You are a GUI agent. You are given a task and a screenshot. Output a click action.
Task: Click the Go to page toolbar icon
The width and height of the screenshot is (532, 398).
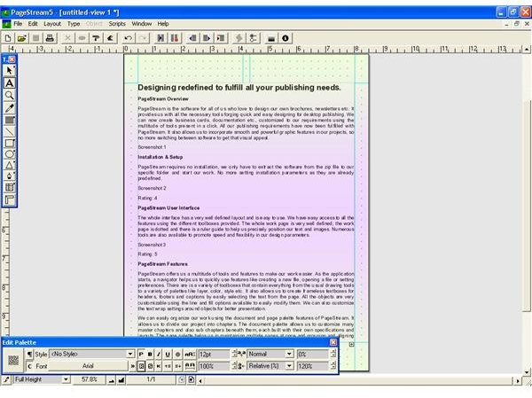[221, 38]
